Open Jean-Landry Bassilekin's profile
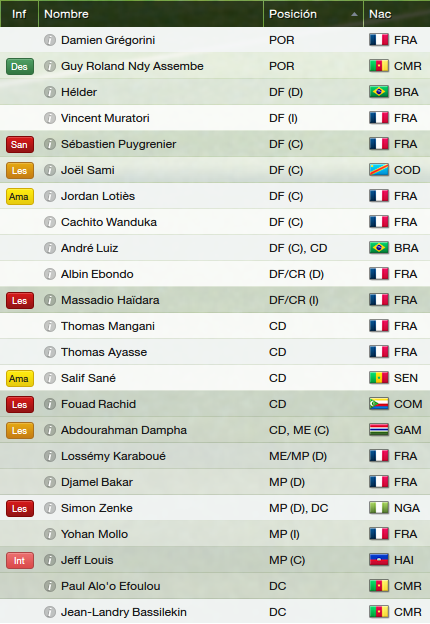The width and height of the screenshot is (430, 624). click(x=124, y=612)
